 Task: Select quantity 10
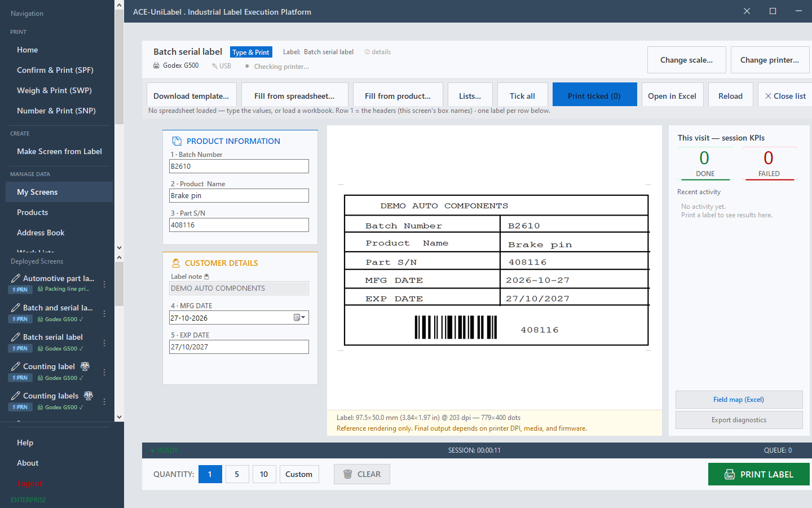264,474
